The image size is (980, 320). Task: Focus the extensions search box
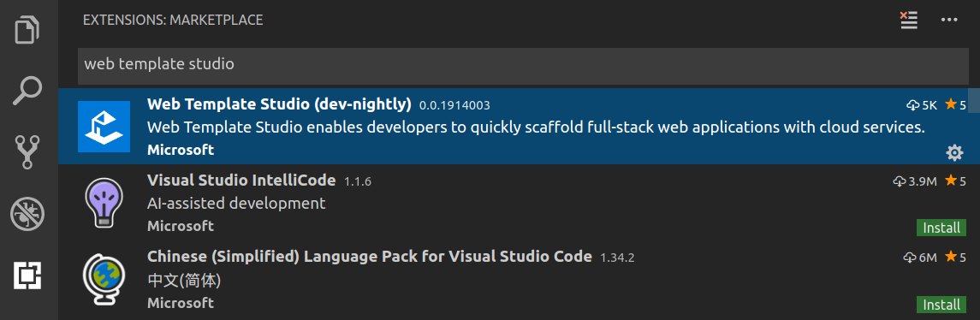(523, 64)
